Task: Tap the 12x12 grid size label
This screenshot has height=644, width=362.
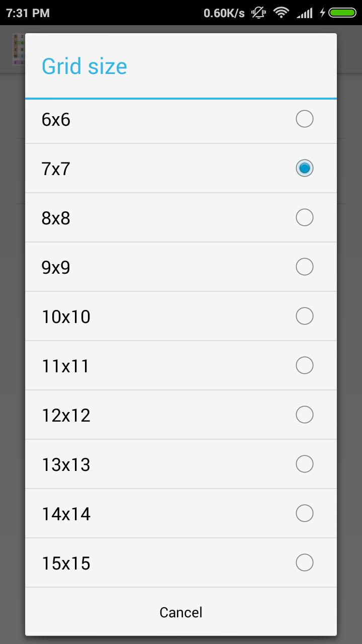Action: click(66, 416)
